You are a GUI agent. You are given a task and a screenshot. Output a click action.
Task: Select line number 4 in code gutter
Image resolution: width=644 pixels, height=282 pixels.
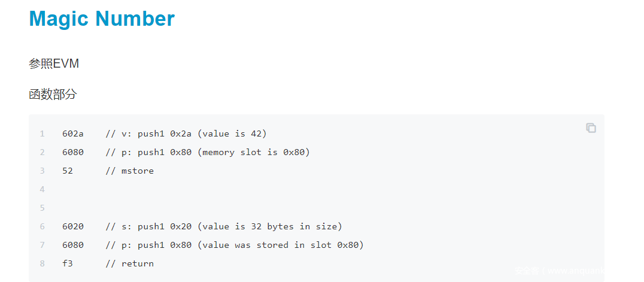(42, 190)
